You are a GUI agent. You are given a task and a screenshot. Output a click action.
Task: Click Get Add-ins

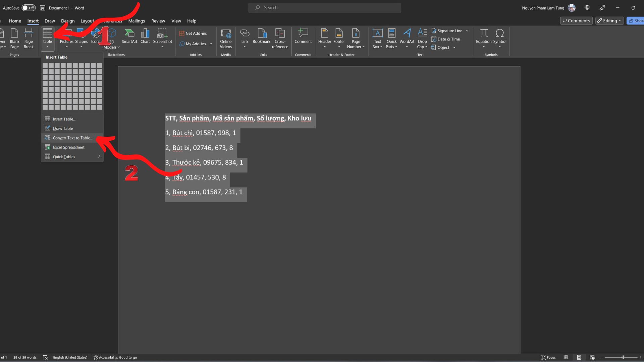tap(193, 33)
